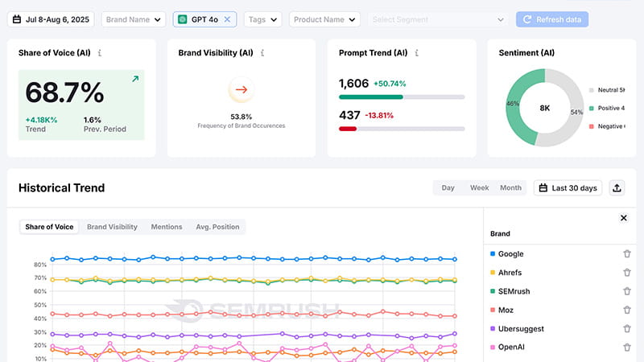Delete Moz from brand list
Image resolution: width=644 pixels, height=362 pixels.
pos(627,310)
